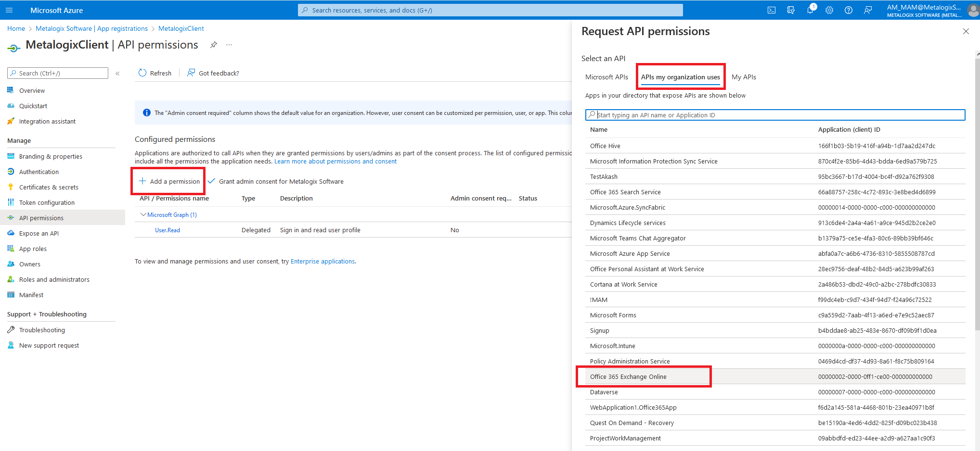Image resolution: width=980 pixels, height=451 pixels.
Task: Pin MetalogixClient API permissions page
Action: (x=214, y=45)
